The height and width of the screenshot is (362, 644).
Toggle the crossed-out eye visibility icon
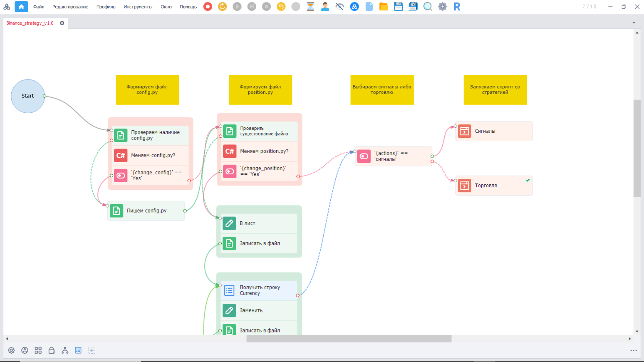[339, 7]
